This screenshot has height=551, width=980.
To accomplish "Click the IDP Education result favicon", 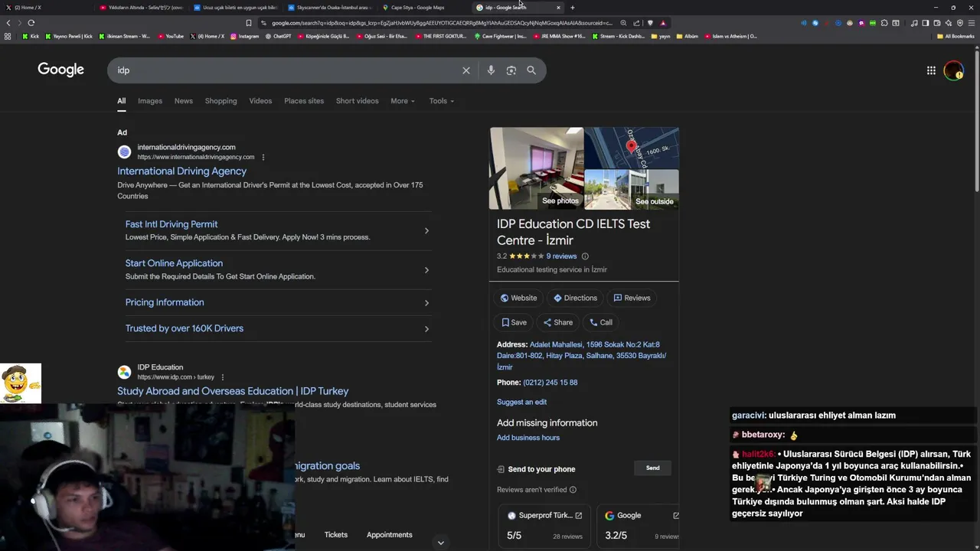I will (x=124, y=372).
